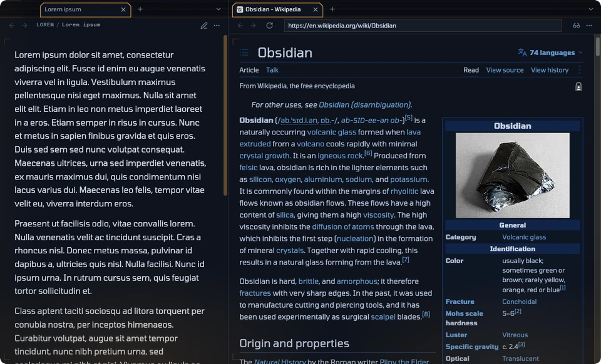Navigate back in web viewer
Viewport: 601px width, 364px height.
[x=240, y=26]
